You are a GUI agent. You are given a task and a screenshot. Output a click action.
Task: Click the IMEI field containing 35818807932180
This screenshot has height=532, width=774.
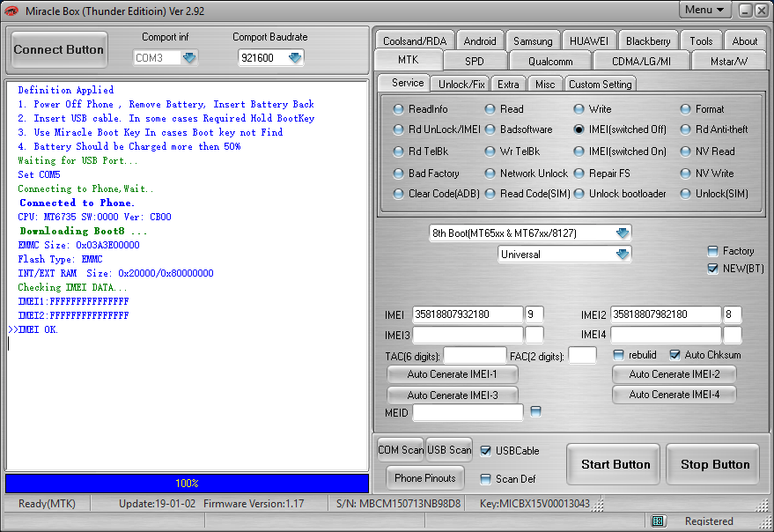[468, 314]
